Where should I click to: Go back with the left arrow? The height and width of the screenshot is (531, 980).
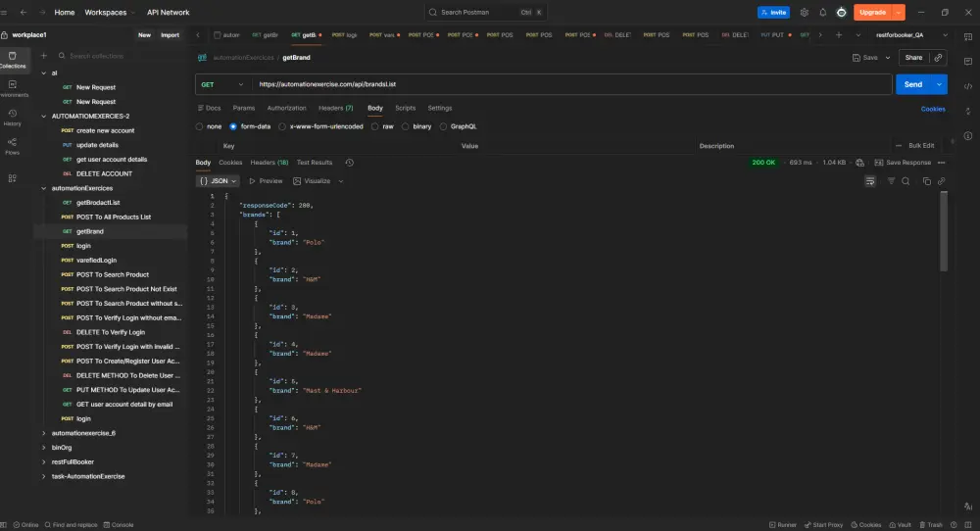[x=24, y=12]
